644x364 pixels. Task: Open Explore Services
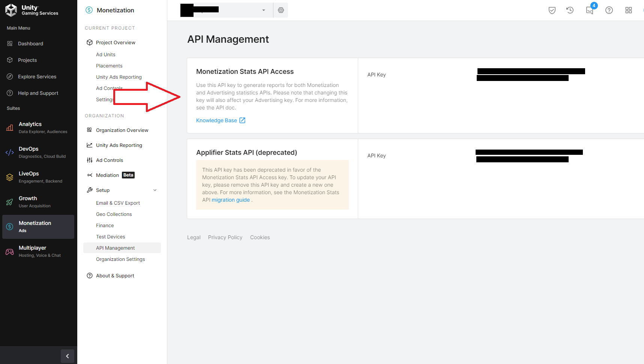[37, 76]
